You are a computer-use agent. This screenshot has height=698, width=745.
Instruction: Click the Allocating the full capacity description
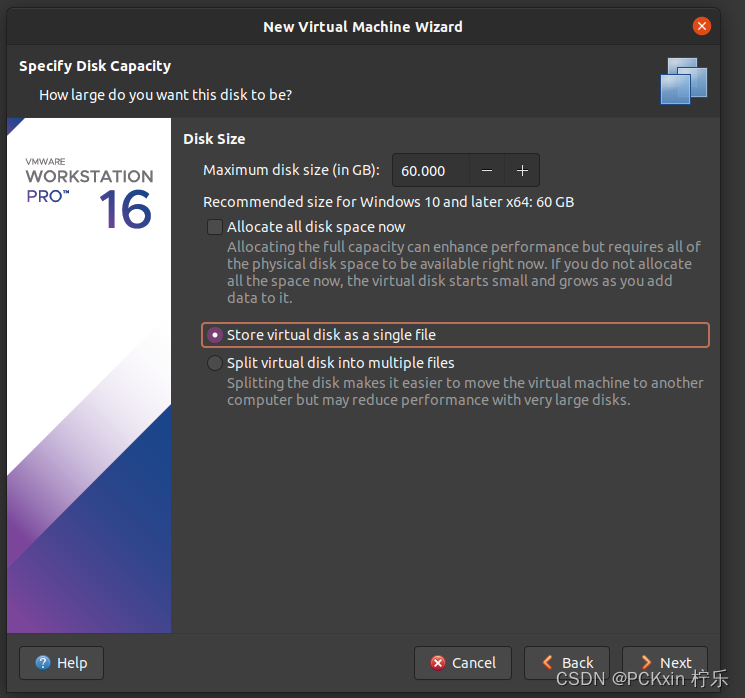coord(464,272)
